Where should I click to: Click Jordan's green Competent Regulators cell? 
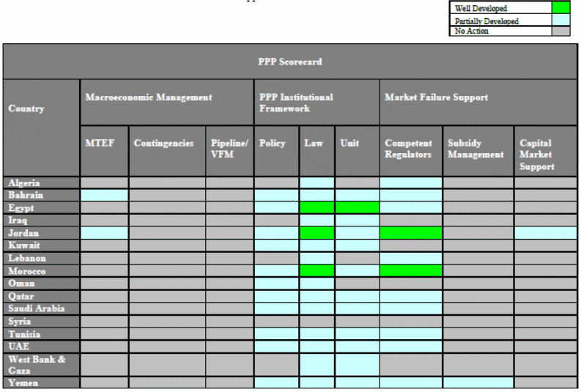410,233
